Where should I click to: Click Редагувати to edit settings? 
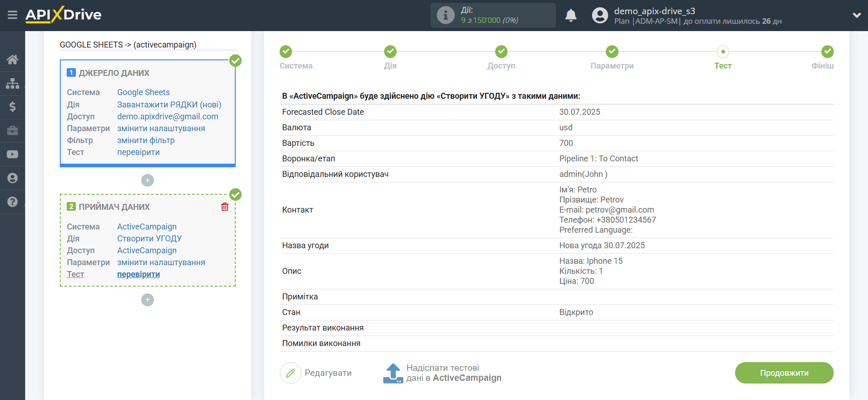(328, 373)
